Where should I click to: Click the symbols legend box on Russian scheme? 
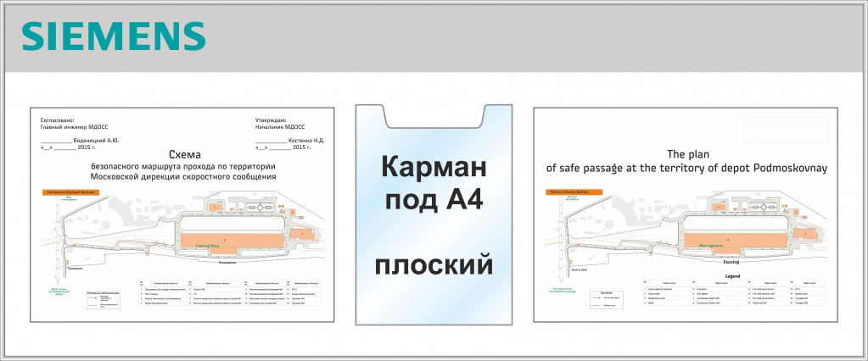pos(104,299)
